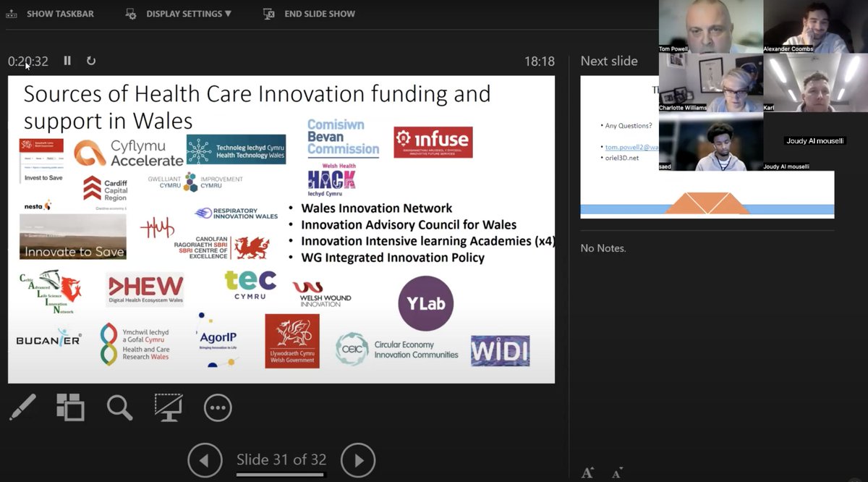Click the TEC Cymru logo

[250, 284]
